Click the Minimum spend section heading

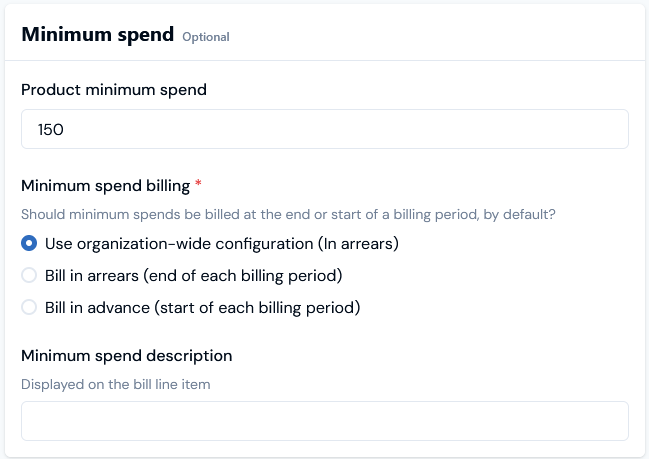(98, 34)
